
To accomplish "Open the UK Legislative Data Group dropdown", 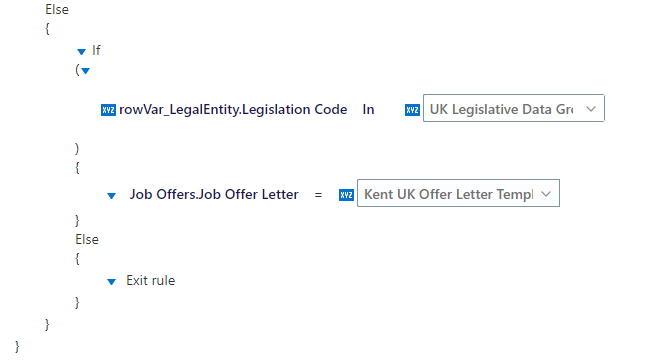I will [x=514, y=108].
